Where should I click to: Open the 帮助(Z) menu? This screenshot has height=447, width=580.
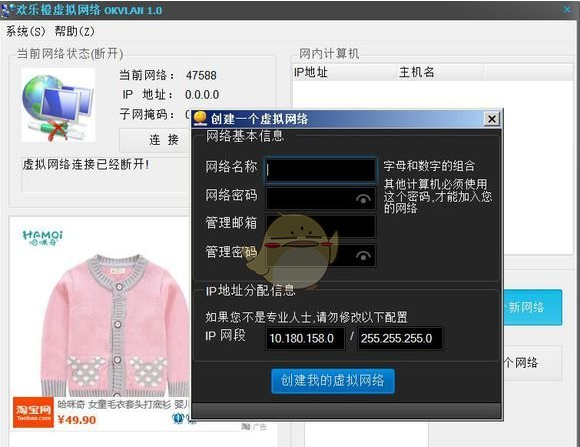(x=74, y=31)
